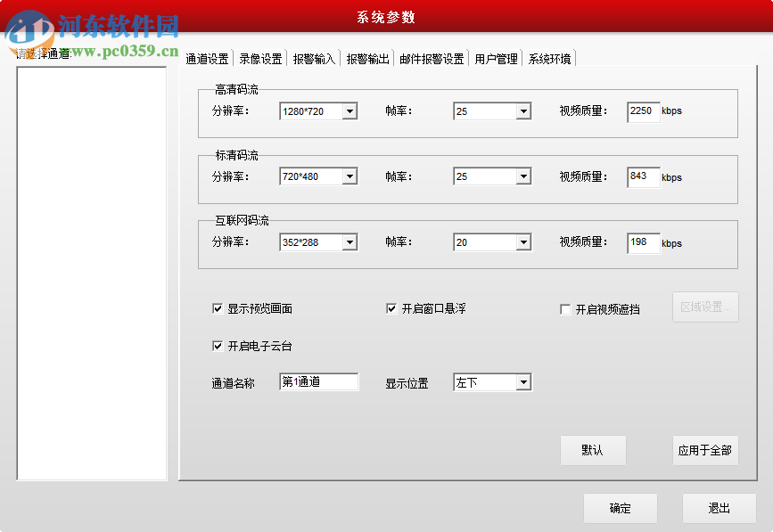Viewport: 773px width, 532px height.
Task: Click the 通道名称 input field showing 第1通道
Action: 319,381
